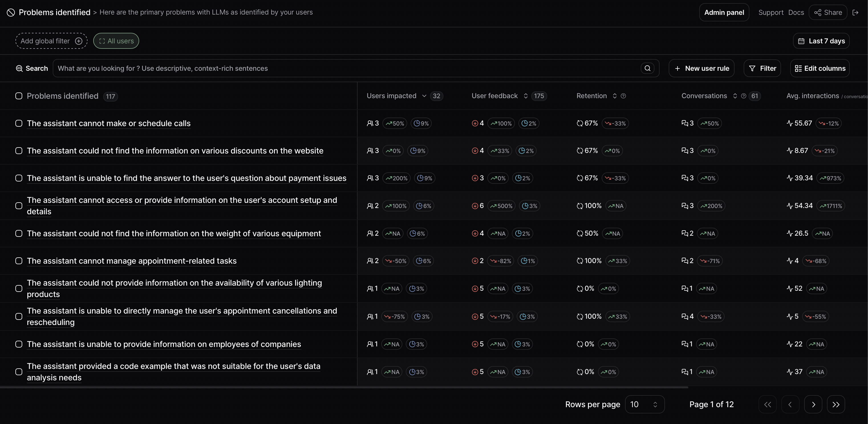Image resolution: width=868 pixels, height=424 pixels.
Task: Go to next page arrow
Action: point(813,404)
